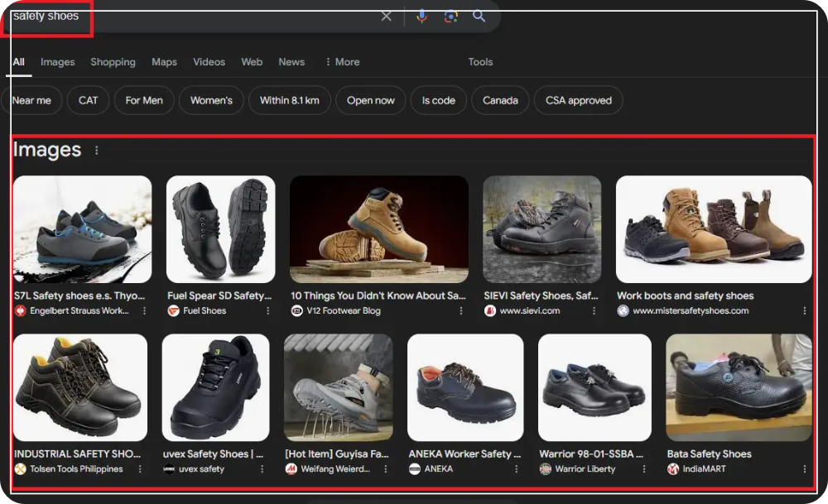Open three-dot menu for IndiaMART result
828x504 pixels.
tap(804, 468)
